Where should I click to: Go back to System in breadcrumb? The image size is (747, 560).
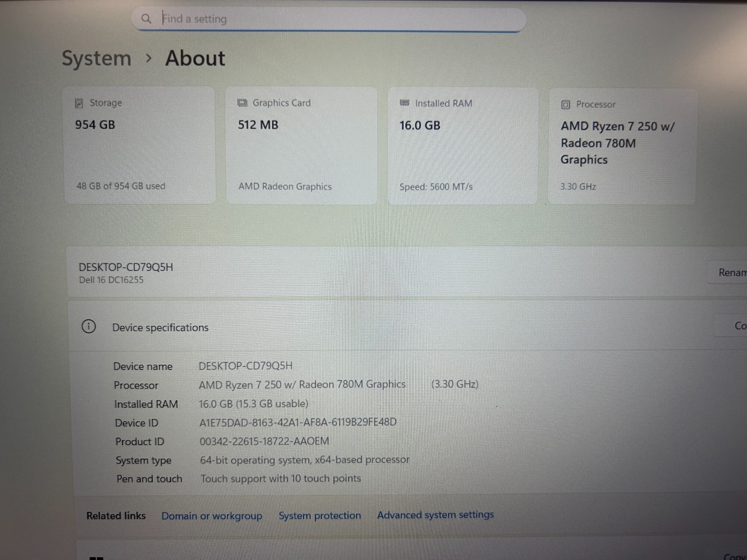[x=97, y=58]
